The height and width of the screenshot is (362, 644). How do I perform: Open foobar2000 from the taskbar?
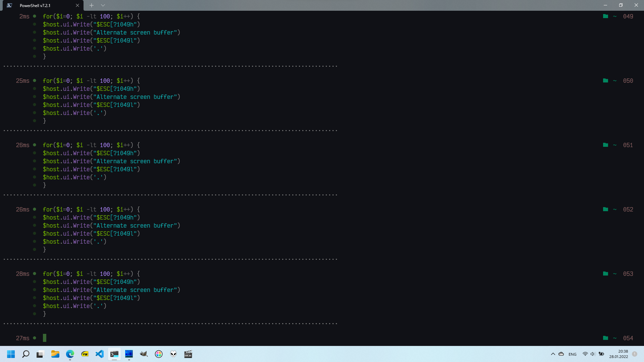point(173,354)
